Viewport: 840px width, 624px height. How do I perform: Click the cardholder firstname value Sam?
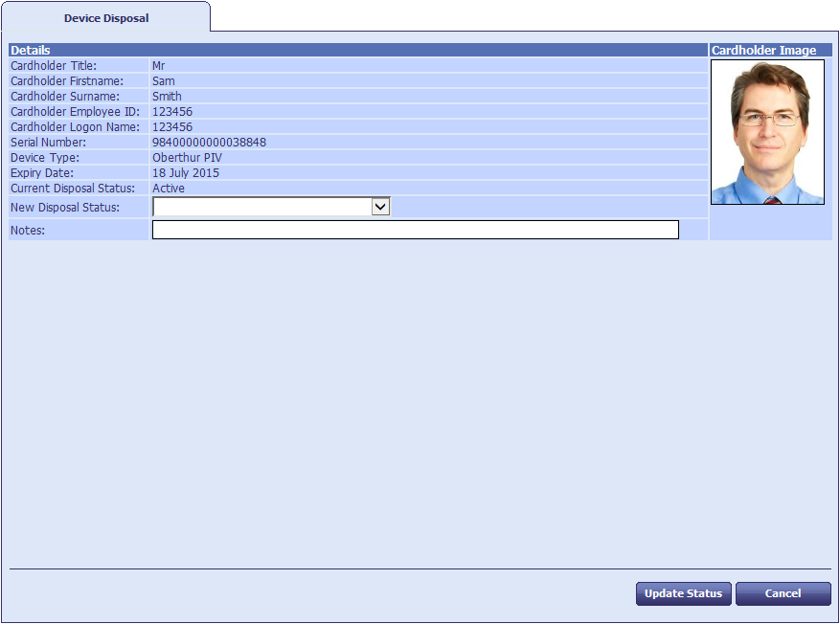pyautogui.click(x=164, y=81)
